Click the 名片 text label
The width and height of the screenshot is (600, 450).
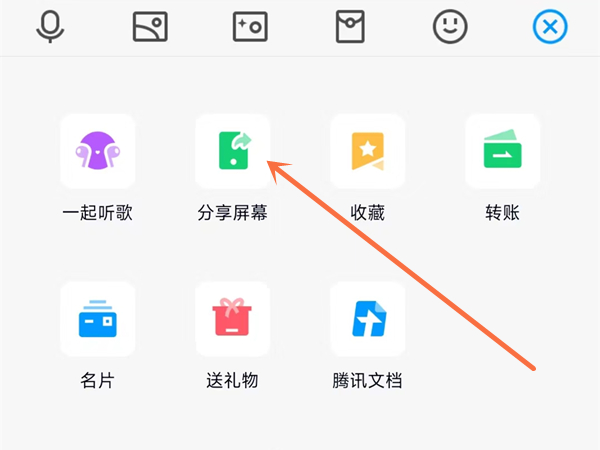[97, 381]
